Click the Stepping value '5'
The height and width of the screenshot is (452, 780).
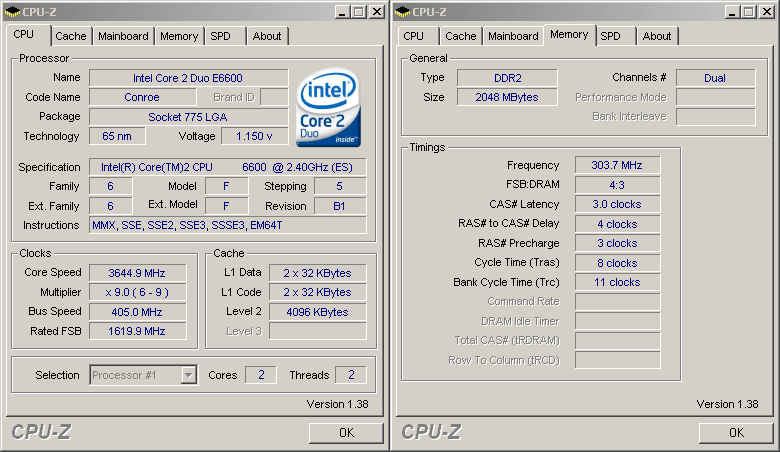coord(340,186)
